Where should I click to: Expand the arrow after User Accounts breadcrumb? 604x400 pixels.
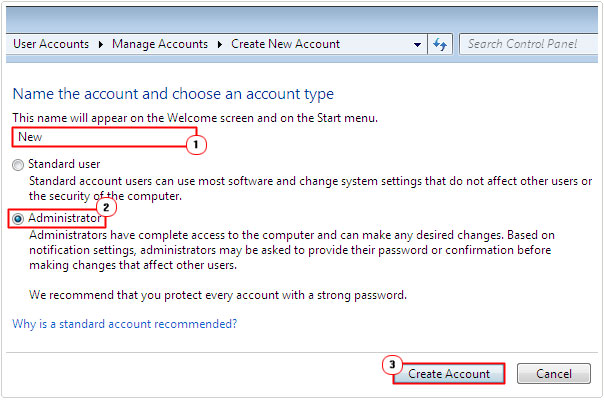coord(101,45)
